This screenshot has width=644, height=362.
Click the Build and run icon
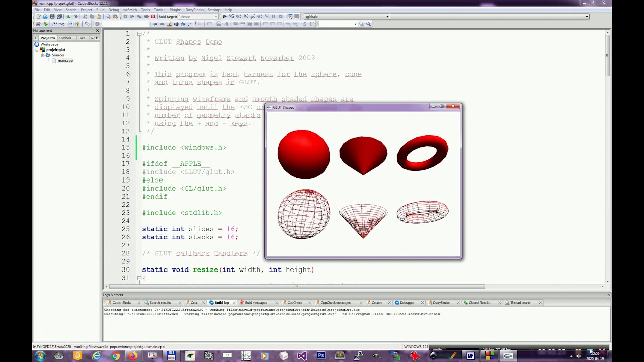pyautogui.click(x=139, y=16)
